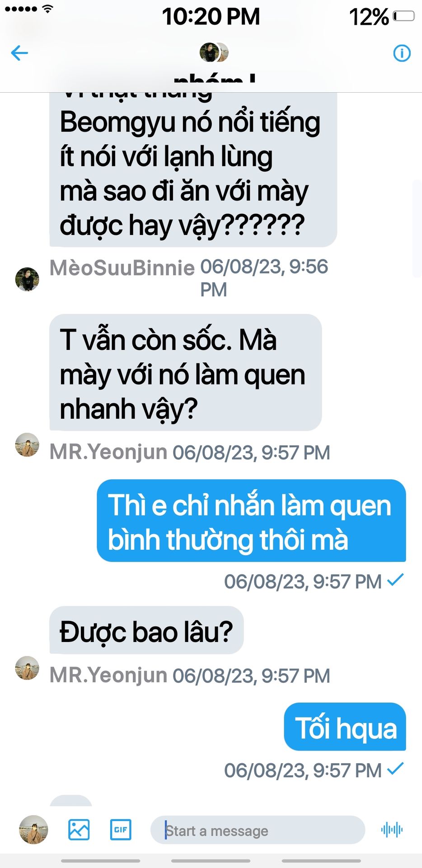Open the image attachment picker
Image resolution: width=422 pixels, height=868 pixels.
[79, 830]
